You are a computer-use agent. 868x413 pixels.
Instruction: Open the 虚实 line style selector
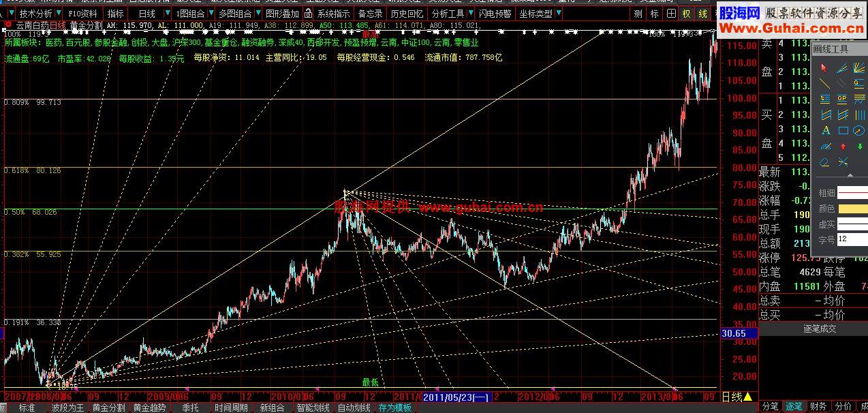(x=852, y=224)
